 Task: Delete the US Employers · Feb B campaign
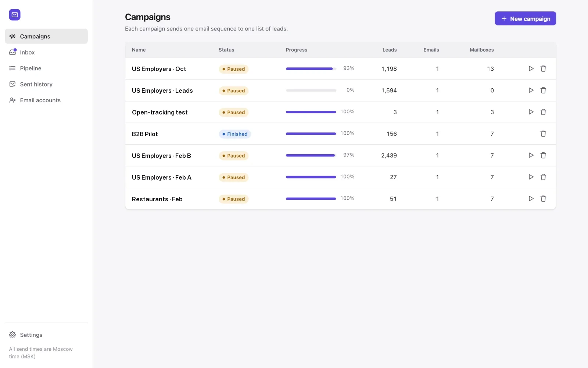tap(543, 155)
